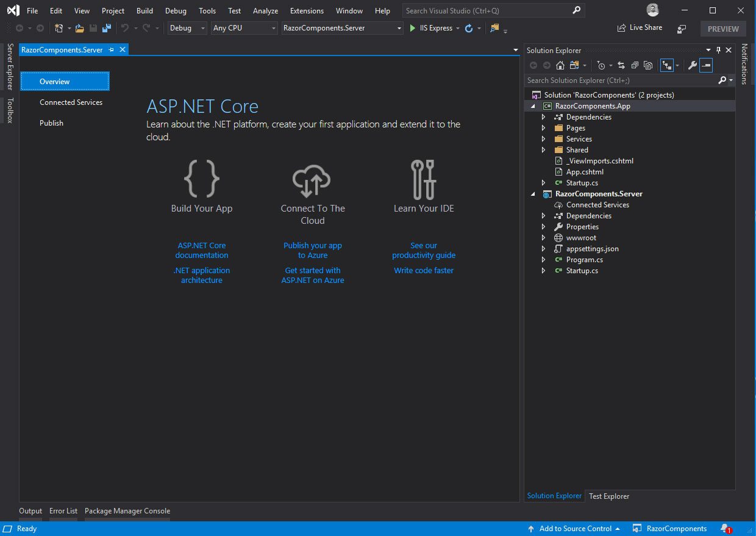Click Solution Explorer Home icon
756x536 pixels.
tap(560, 65)
